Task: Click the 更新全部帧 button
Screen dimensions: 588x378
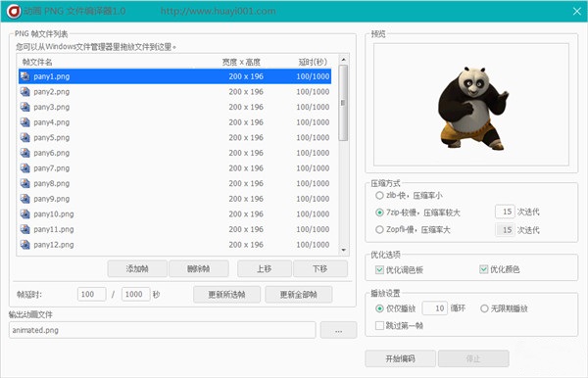Action: [x=299, y=295]
